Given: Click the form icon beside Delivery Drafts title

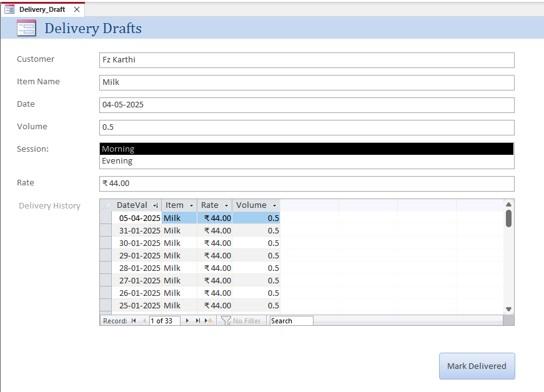Looking at the screenshot, I should pyautogui.click(x=26, y=28).
